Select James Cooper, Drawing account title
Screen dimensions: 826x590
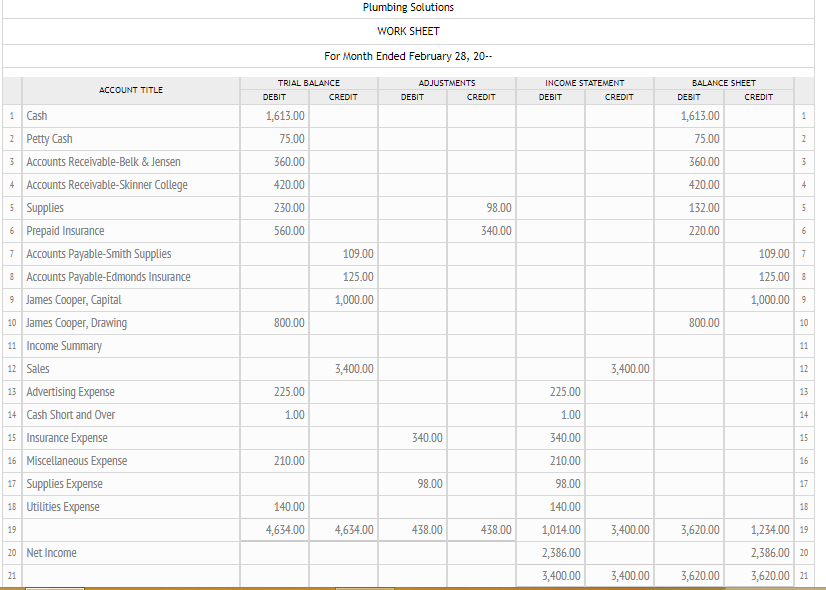[131, 323]
